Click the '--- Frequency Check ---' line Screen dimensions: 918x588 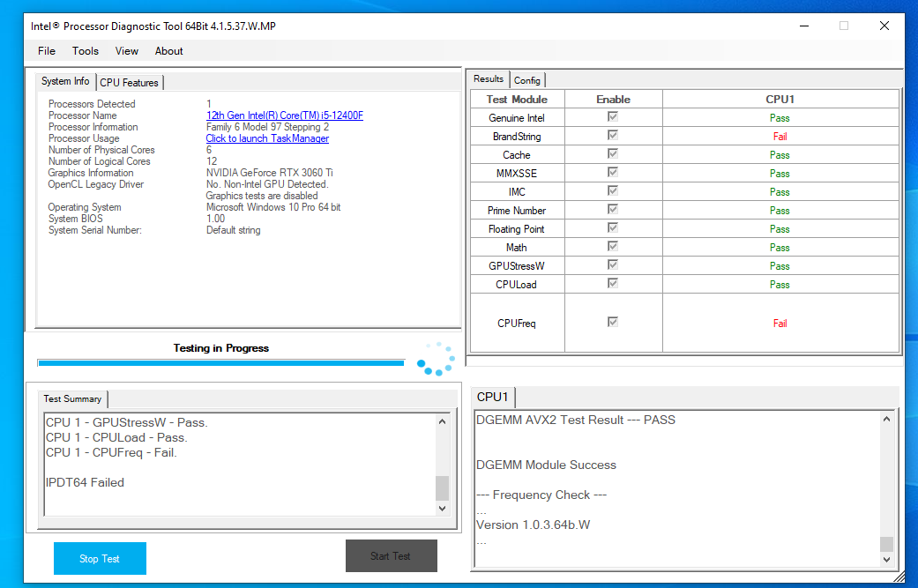541,495
